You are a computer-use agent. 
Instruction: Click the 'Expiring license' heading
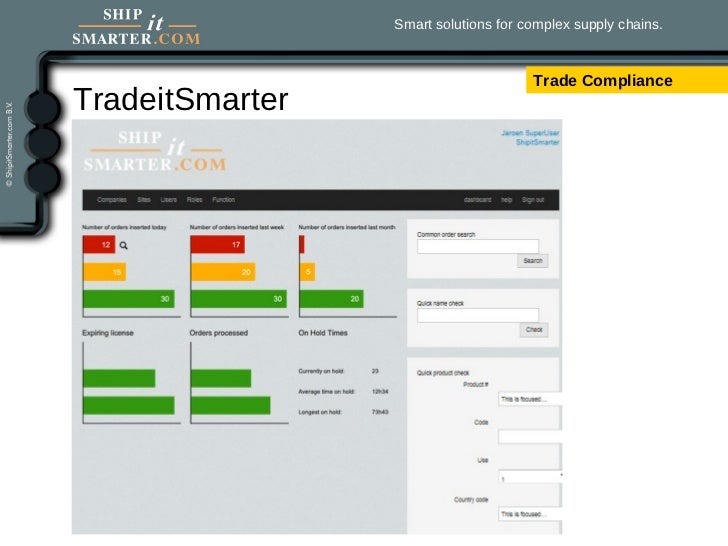[x=108, y=333]
